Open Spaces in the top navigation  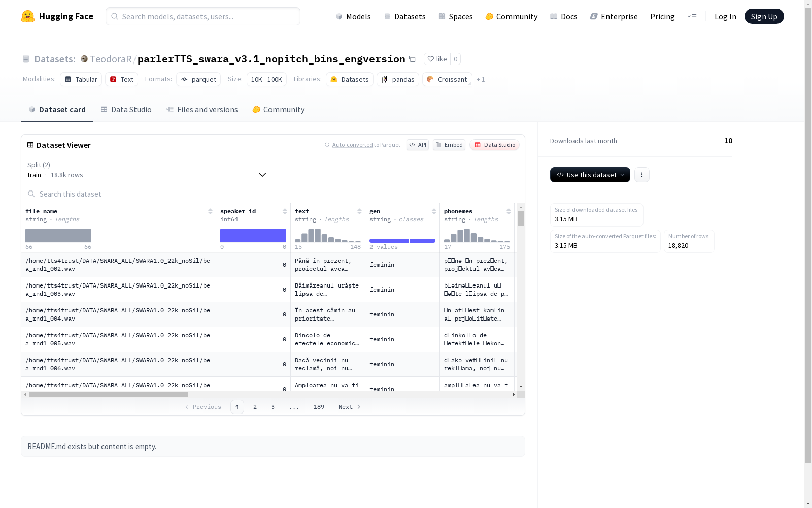pos(455,16)
